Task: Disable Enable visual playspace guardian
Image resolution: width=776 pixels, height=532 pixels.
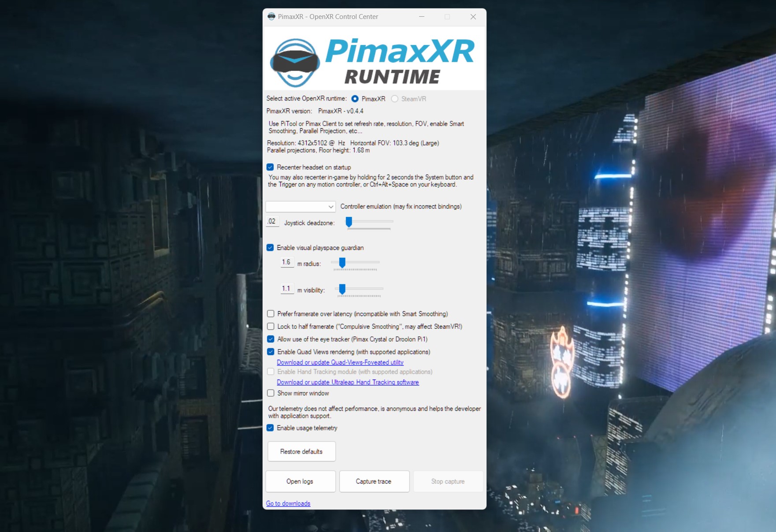Action: [270, 248]
